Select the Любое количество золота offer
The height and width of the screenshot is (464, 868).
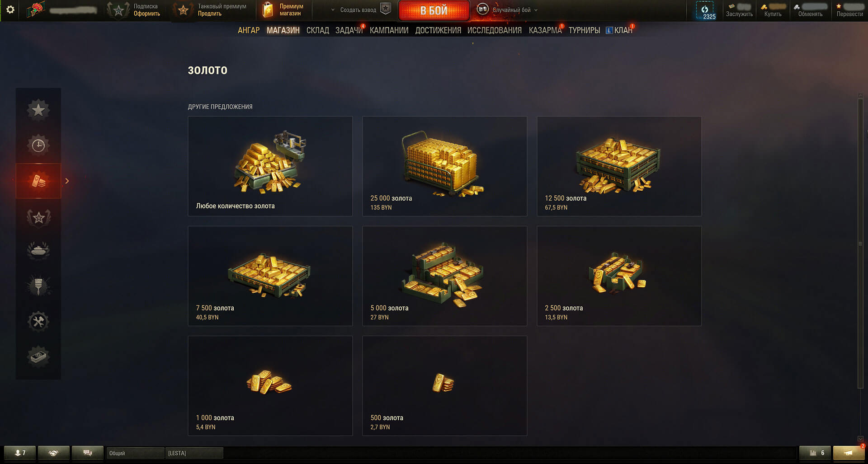[x=270, y=166]
